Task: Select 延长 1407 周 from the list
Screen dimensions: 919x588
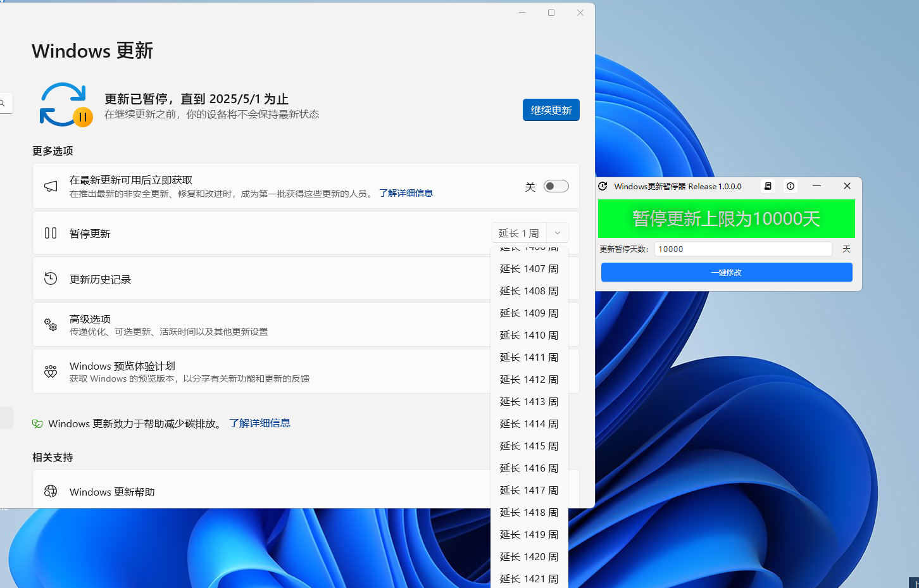Action: coord(529,269)
